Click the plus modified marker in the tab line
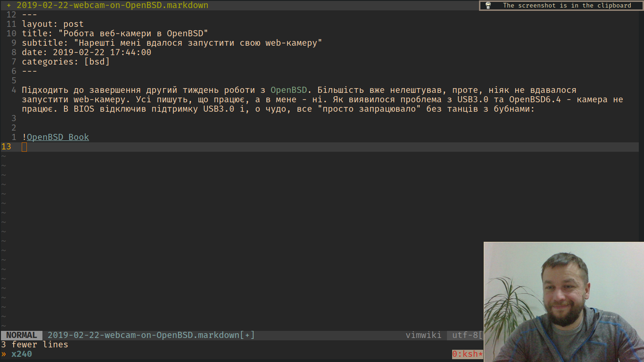Image resolution: width=644 pixels, height=362 pixels. point(8,5)
